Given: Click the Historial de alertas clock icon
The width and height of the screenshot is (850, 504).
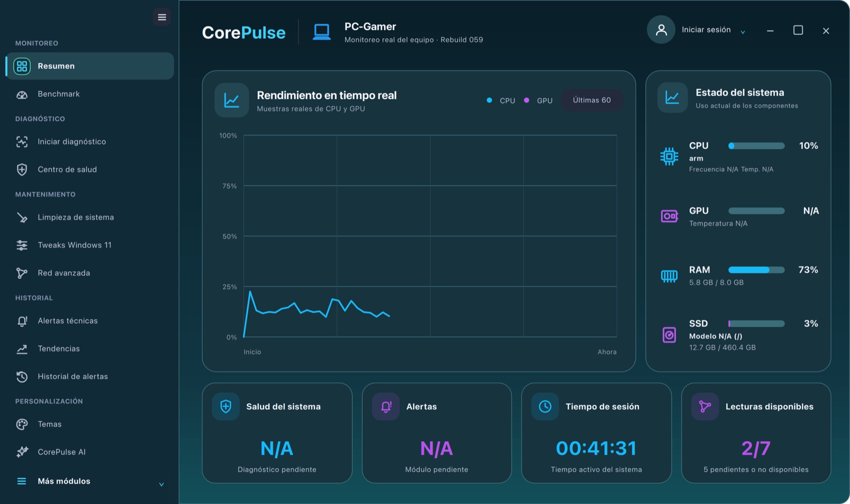Looking at the screenshot, I should click(22, 377).
